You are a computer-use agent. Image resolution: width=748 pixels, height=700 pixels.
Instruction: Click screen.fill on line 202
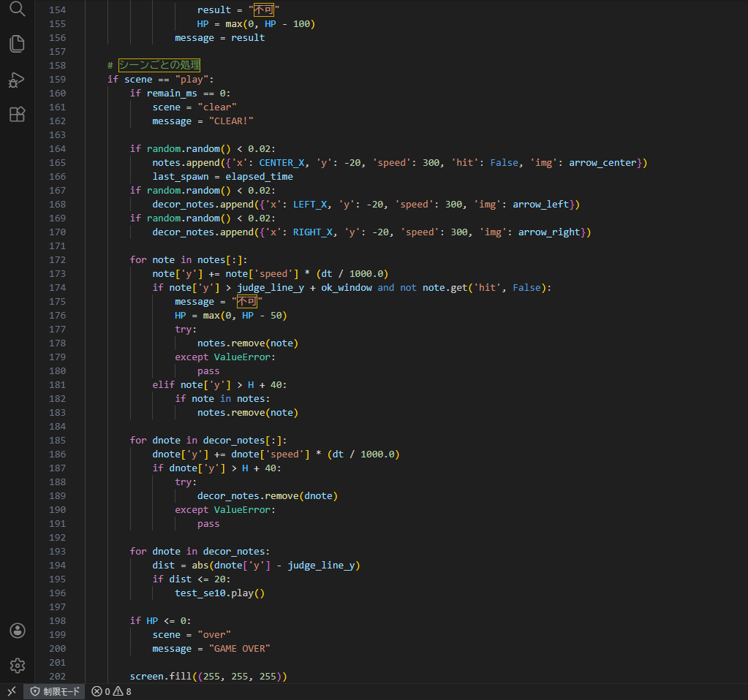(159, 676)
